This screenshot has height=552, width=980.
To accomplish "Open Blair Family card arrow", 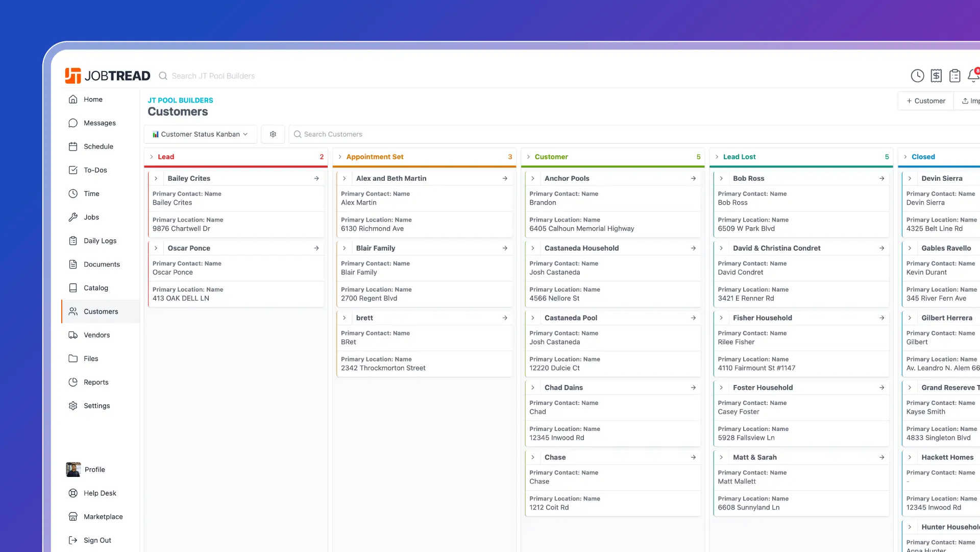I will pos(505,248).
